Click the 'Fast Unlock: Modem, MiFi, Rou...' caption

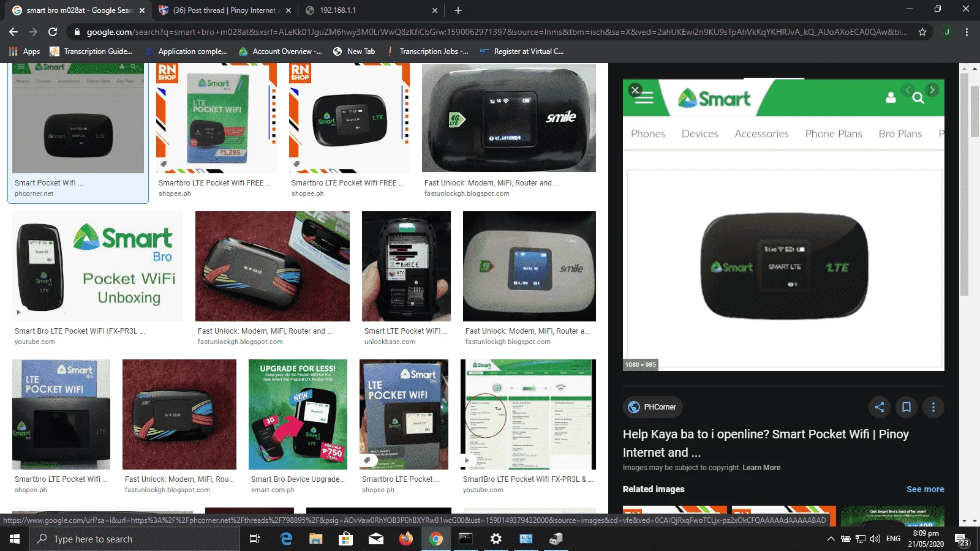(x=179, y=479)
